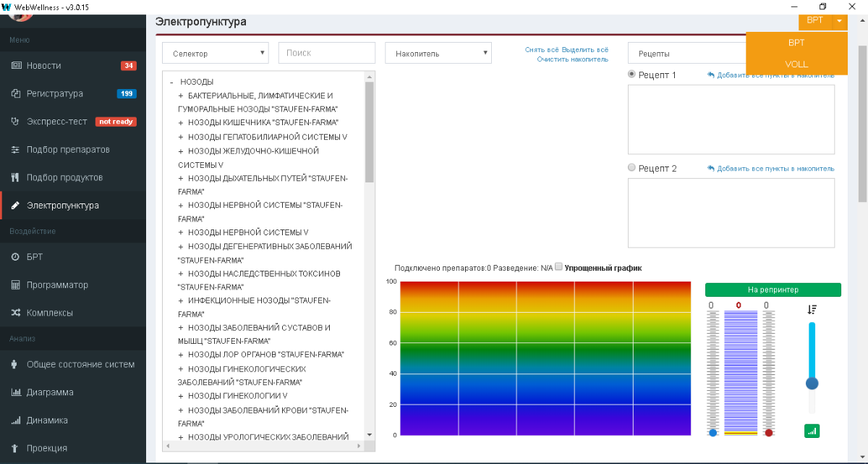This screenshot has width=868, height=464.
Task: Click the green signal bars icon button
Action: coord(812,431)
